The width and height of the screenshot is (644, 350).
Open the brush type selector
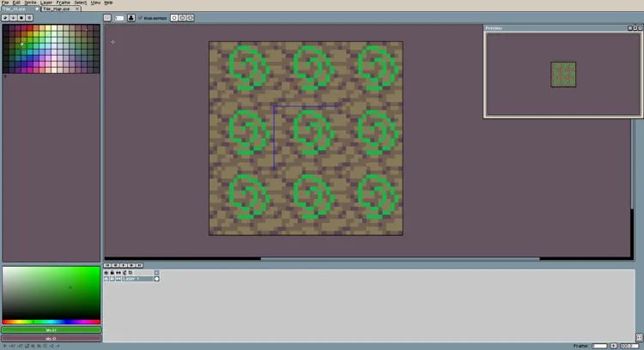click(x=107, y=18)
